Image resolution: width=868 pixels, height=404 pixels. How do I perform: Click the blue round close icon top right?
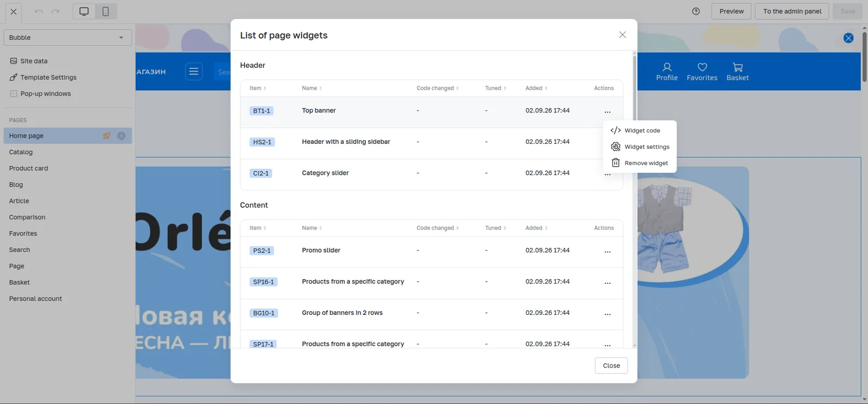click(848, 38)
